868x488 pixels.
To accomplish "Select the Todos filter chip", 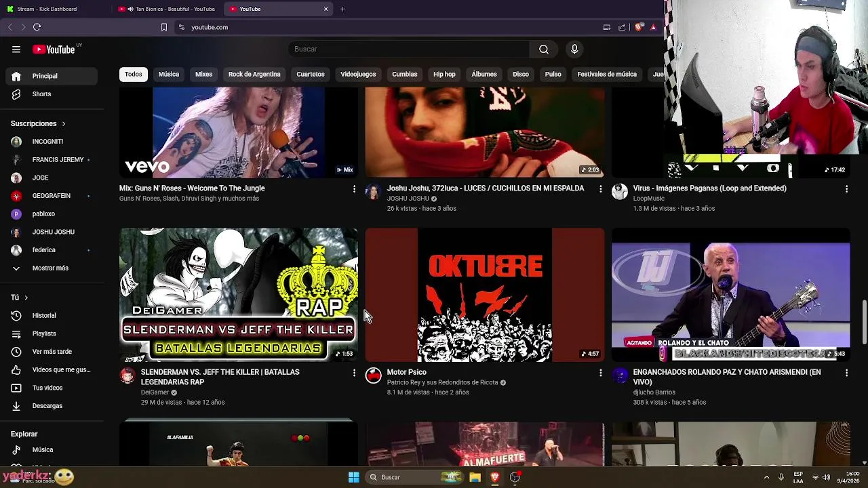I will 134,74.
